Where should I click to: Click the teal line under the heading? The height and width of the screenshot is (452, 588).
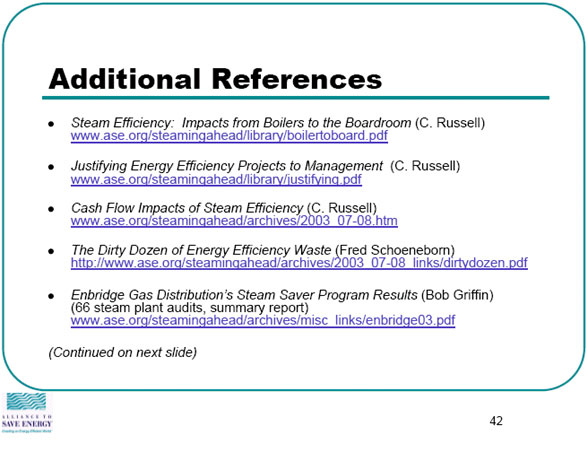tap(296, 98)
